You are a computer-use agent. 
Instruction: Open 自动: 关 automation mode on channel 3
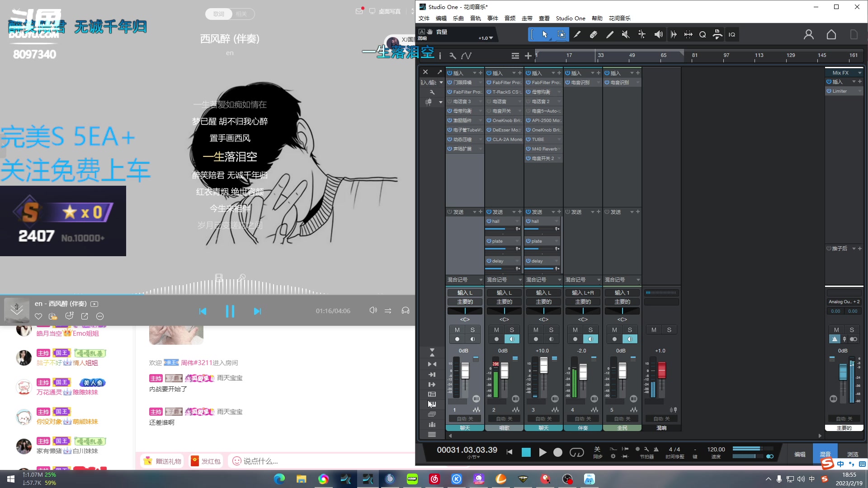coord(543,419)
